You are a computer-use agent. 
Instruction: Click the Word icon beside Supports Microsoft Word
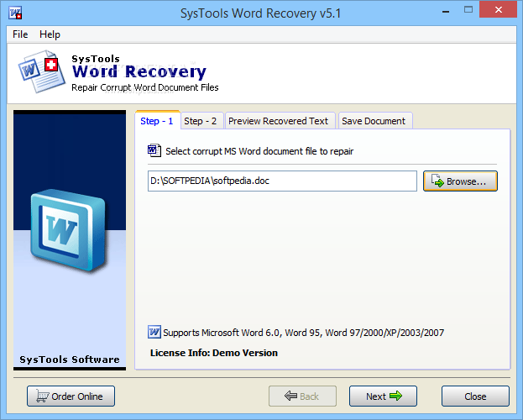[x=154, y=332]
